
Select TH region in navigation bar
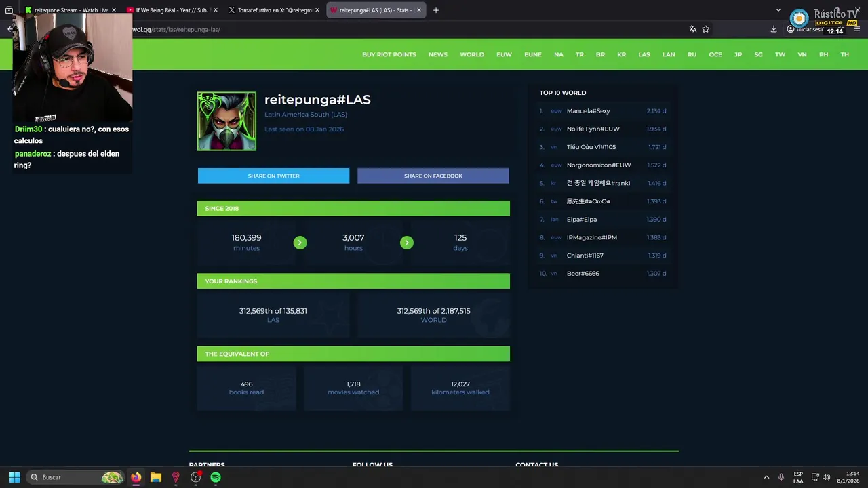845,54
